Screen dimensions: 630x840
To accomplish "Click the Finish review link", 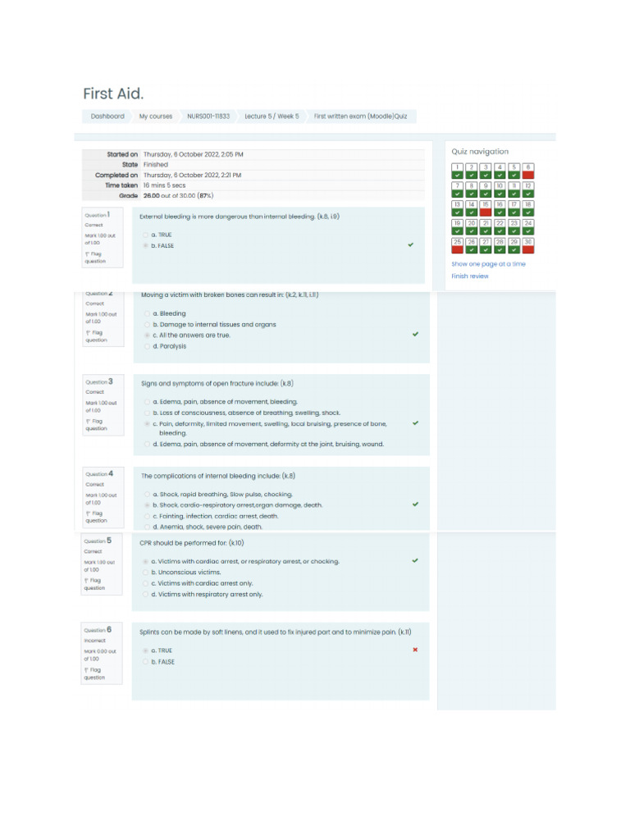I will tap(470, 276).
